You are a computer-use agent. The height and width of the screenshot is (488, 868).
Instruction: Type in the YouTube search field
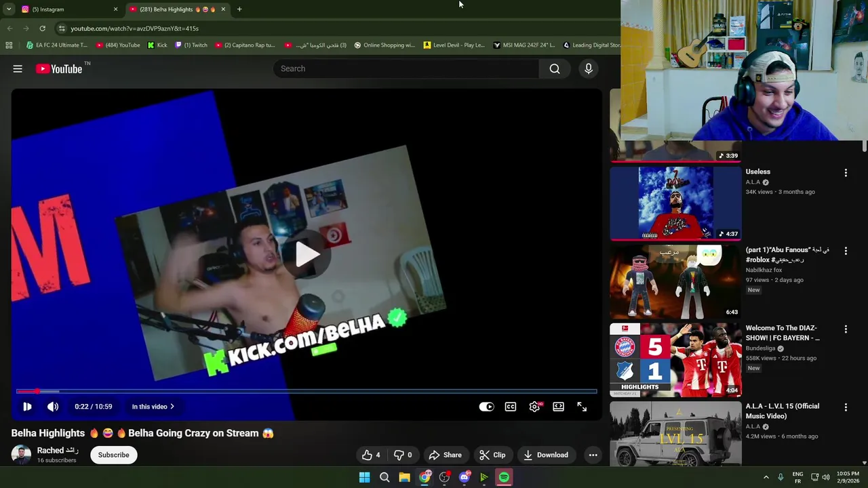407,68
